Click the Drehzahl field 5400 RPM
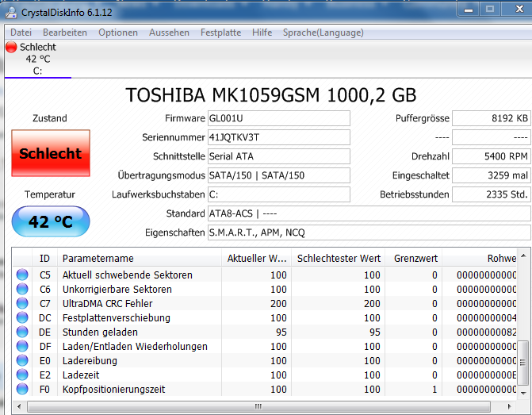Image resolution: width=532 pixels, height=415 pixels. (492, 156)
